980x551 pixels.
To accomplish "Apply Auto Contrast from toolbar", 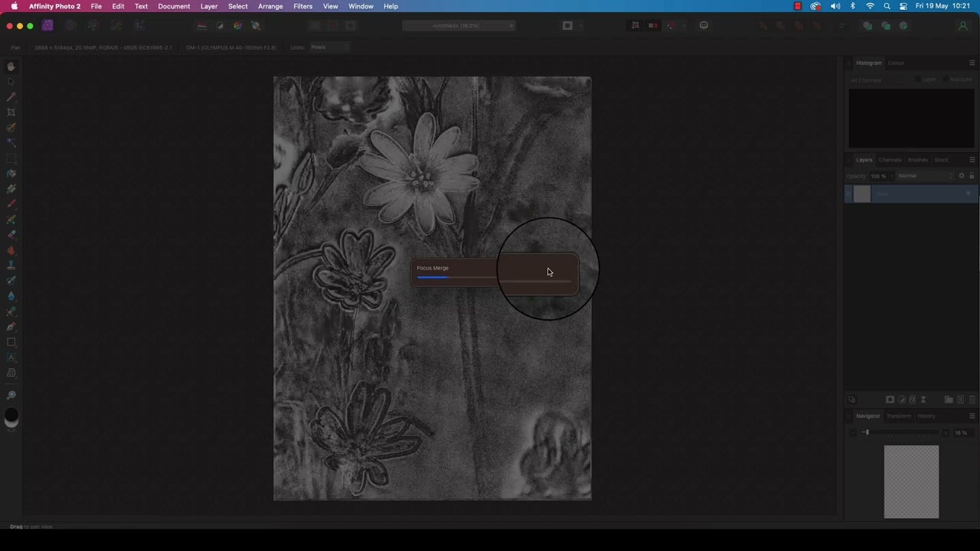I will (220, 25).
